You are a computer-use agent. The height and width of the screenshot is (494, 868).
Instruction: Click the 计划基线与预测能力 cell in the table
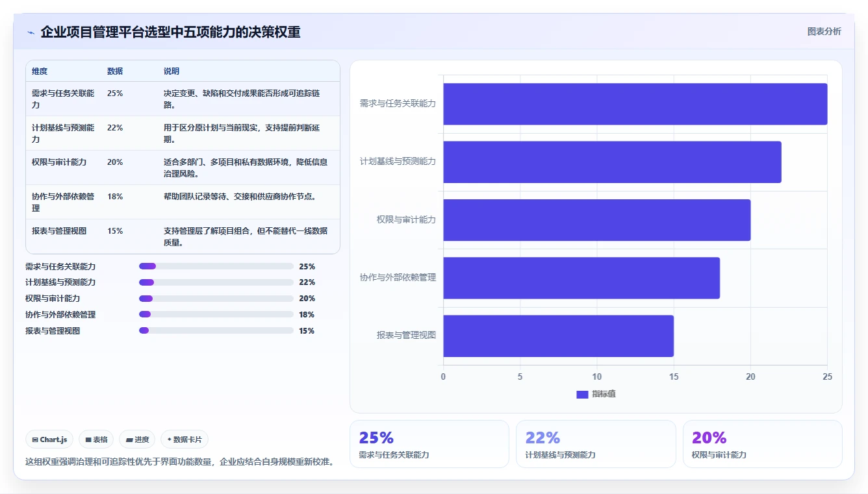[x=63, y=133]
